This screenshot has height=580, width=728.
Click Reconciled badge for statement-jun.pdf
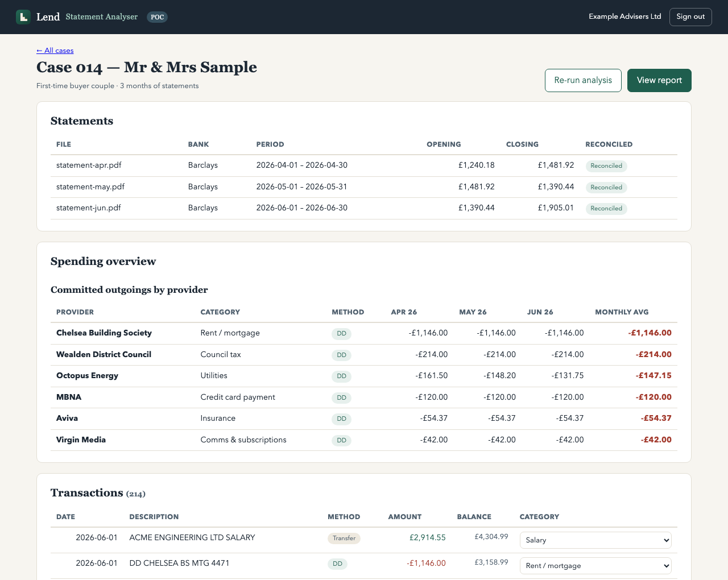click(606, 209)
